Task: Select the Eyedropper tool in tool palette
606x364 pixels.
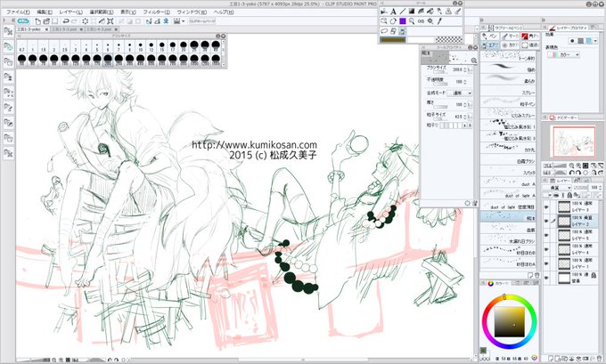Action: [x=439, y=21]
